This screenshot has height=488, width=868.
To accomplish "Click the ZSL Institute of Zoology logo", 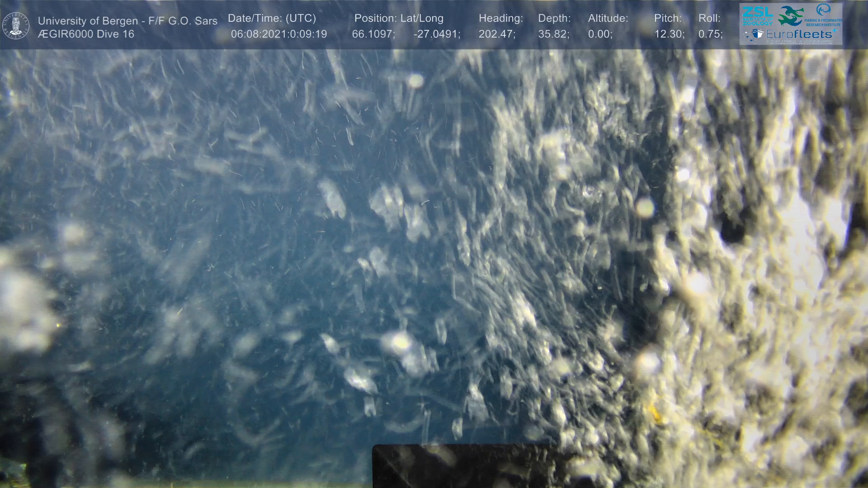I will (x=758, y=15).
